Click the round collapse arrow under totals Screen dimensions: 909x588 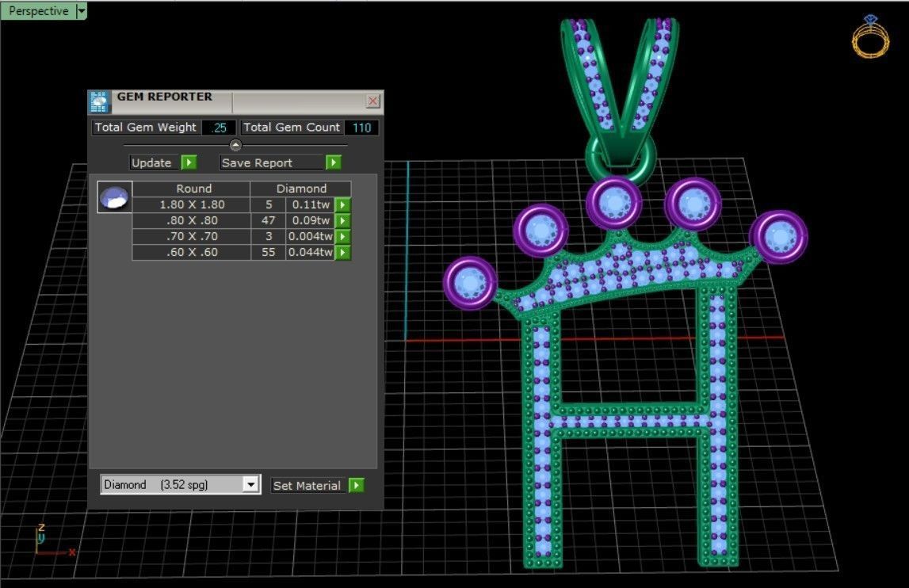point(235,145)
